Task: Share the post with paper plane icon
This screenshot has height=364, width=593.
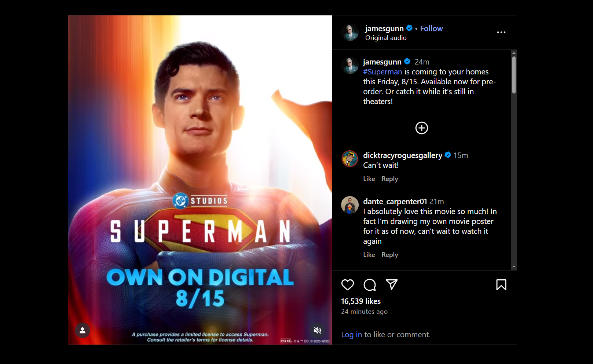Action: (392, 284)
